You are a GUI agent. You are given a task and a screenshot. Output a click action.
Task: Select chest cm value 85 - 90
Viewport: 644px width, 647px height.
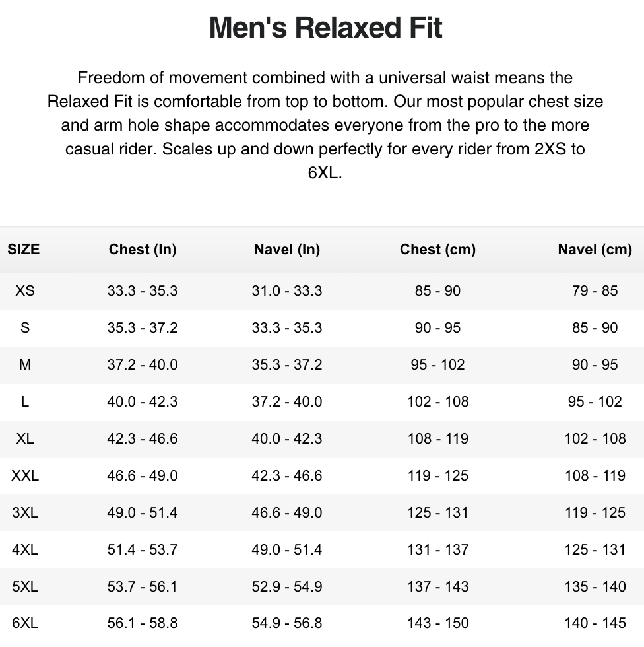(438, 291)
